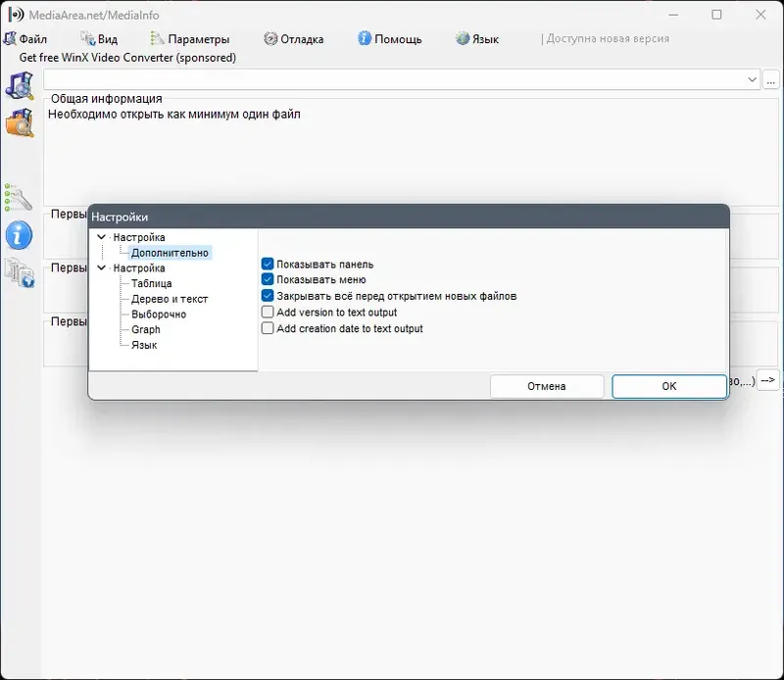The image size is (784, 680).
Task: Click the first Настройка tree label
Action: [x=139, y=237]
